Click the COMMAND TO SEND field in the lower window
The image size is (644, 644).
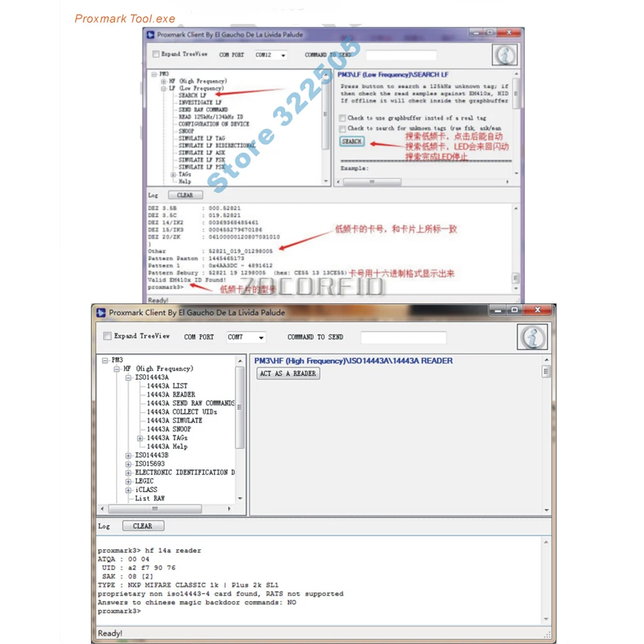(403, 337)
